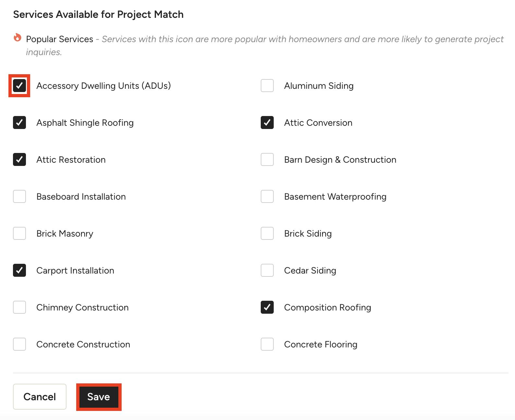Uncheck Composition Roofing
The width and height of the screenshot is (515, 420).
click(x=267, y=307)
